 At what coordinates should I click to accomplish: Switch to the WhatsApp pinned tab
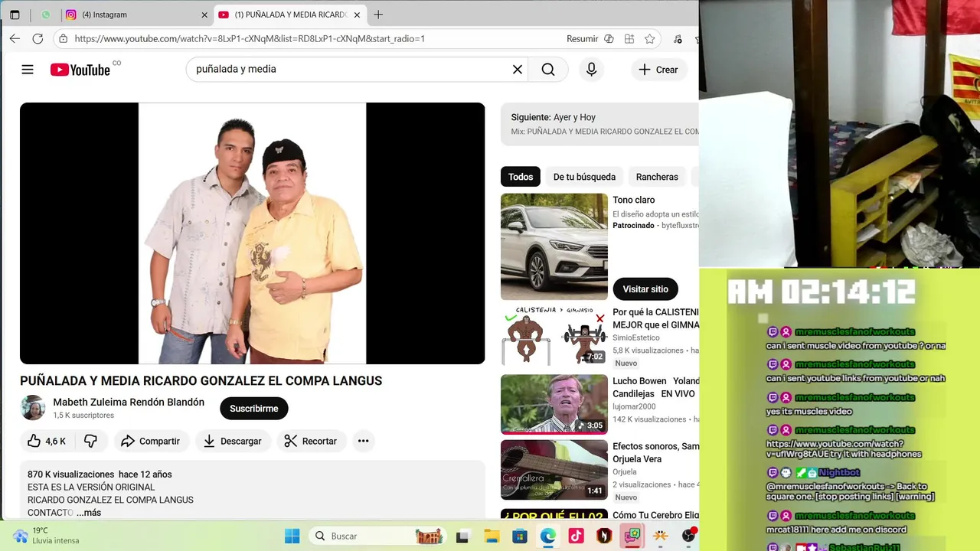click(x=46, y=15)
